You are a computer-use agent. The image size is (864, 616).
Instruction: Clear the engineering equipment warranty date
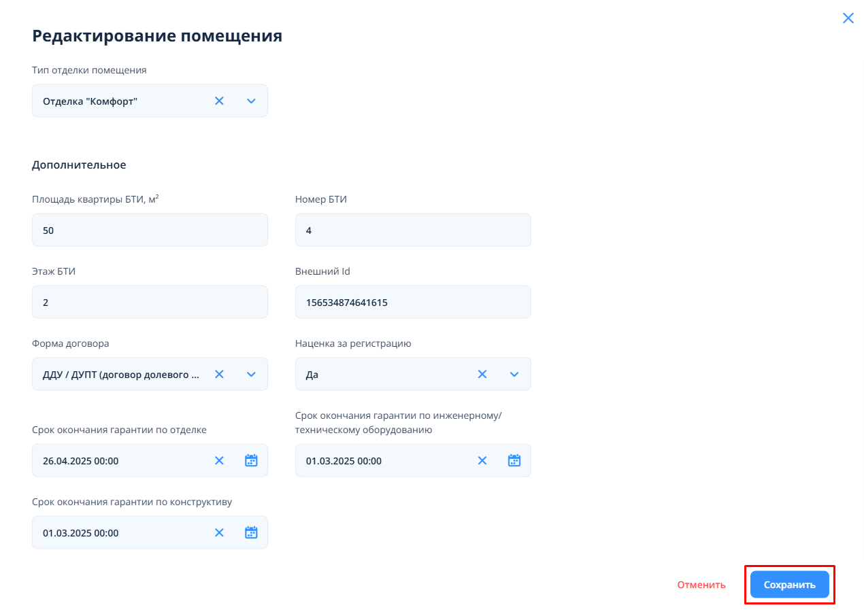click(x=482, y=460)
